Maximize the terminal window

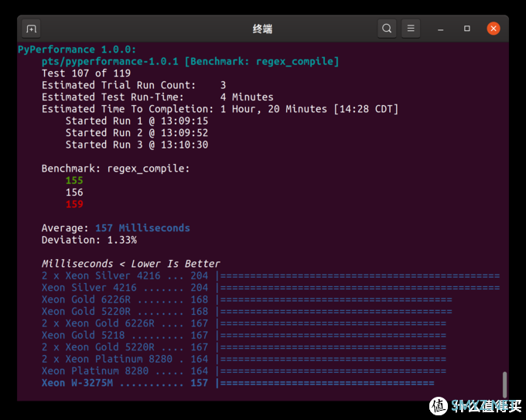pyautogui.click(x=467, y=29)
